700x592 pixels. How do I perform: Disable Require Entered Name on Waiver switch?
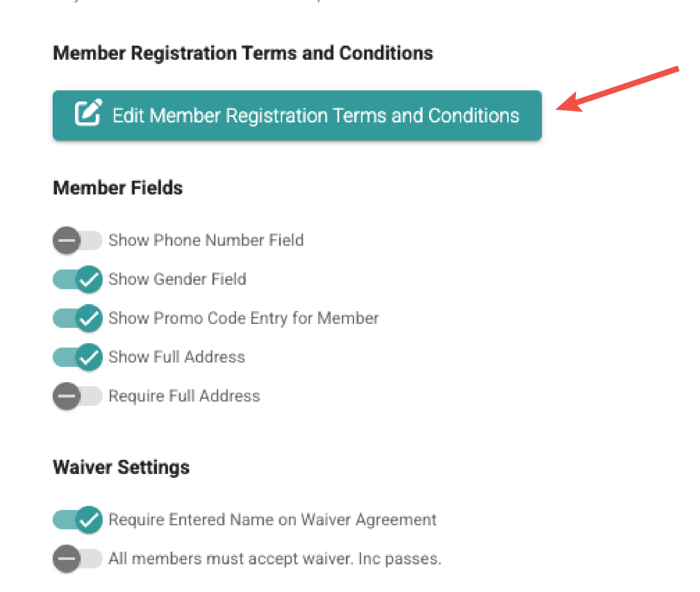pyautogui.click(x=77, y=520)
